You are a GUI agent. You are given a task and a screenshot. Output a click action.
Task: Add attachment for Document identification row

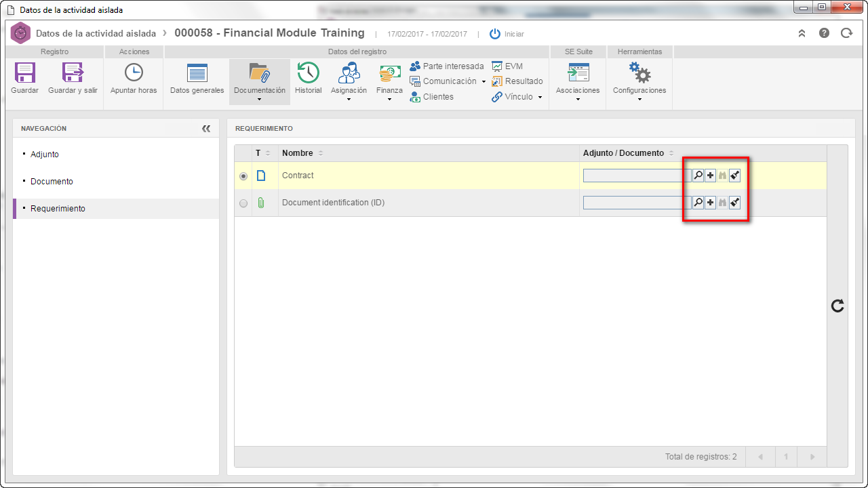tap(710, 203)
